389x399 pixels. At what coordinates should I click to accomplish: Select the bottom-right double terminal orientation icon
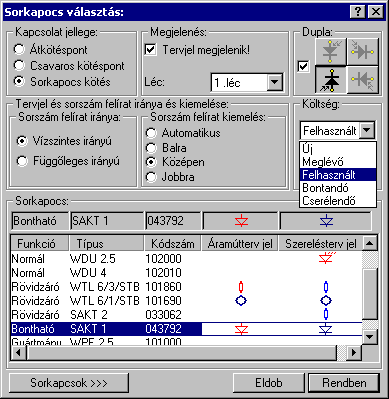pyautogui.click(x=362, y=80)
